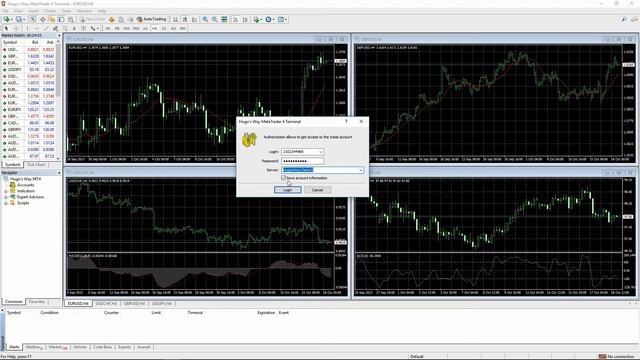Toggle the Terminal toolbar icon
The width and height of the screenshot is (640, 360).
(61, 19)
